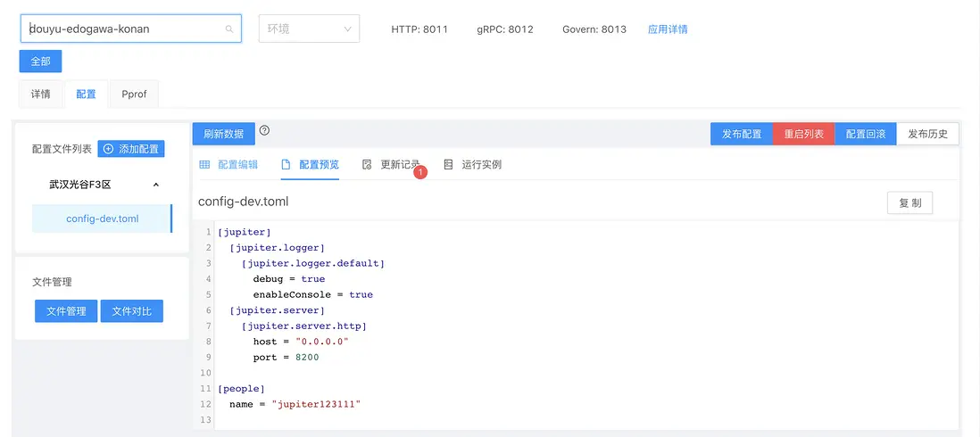Click code line host = "0.0.0.0"
This screenshot has width=980, height=437.
point(301,342)
